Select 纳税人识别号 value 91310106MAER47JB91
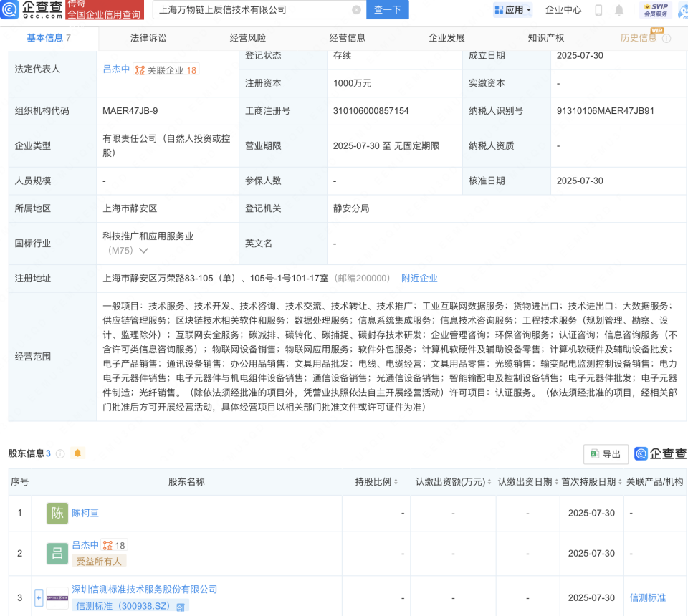Screen dimensions: 688x616 [x=606, y=111]
